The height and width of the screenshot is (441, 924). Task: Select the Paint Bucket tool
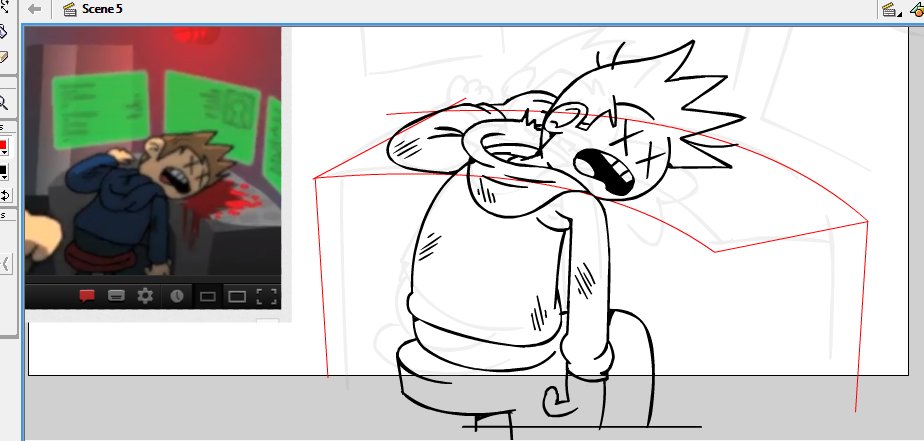click(3, 31)
